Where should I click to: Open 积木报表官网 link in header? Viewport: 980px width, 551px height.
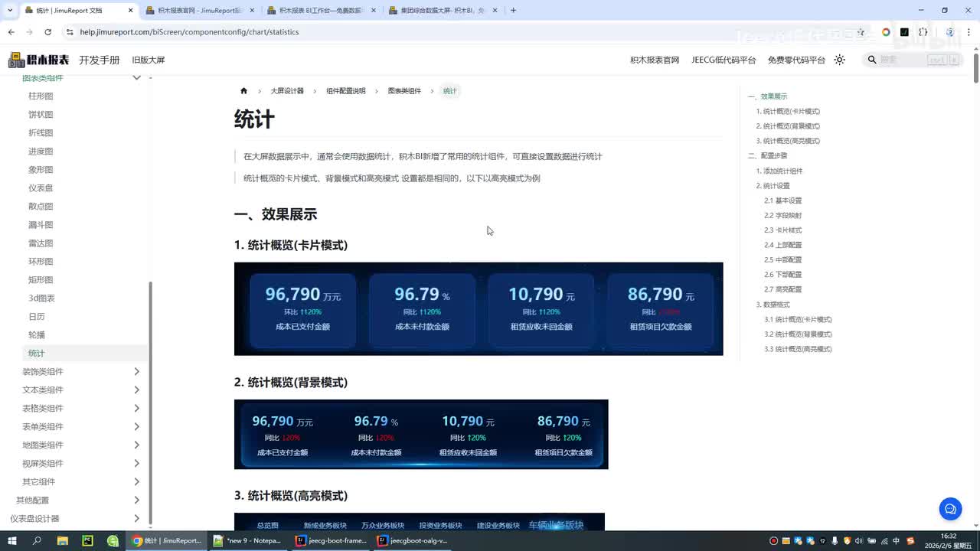pyautogui.click(x=655, y=60)
